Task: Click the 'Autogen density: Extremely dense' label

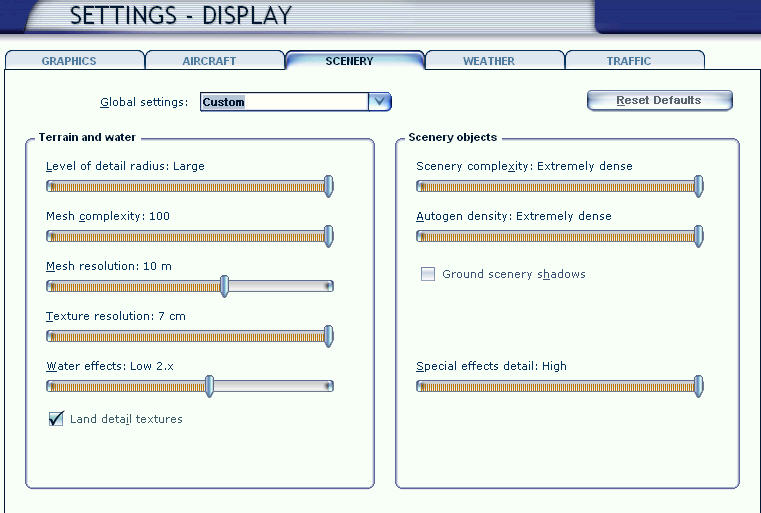Action: click(x=513, y=216)
